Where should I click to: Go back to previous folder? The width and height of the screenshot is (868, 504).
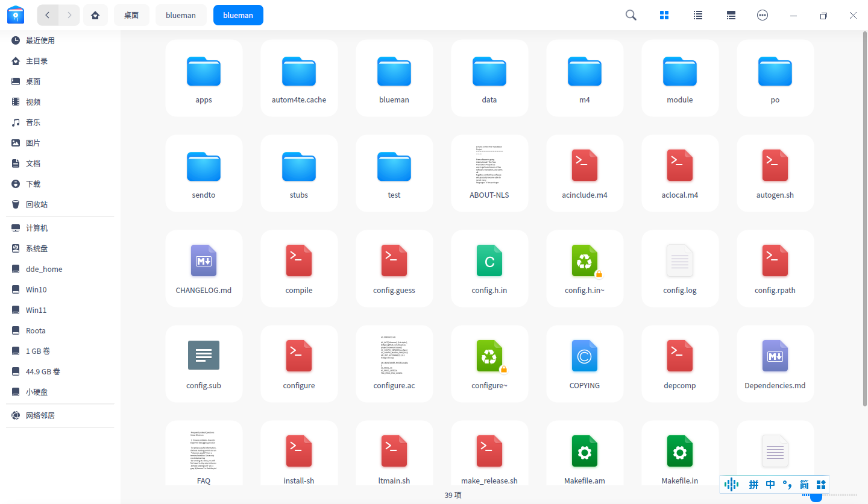[x=48, y=15]
